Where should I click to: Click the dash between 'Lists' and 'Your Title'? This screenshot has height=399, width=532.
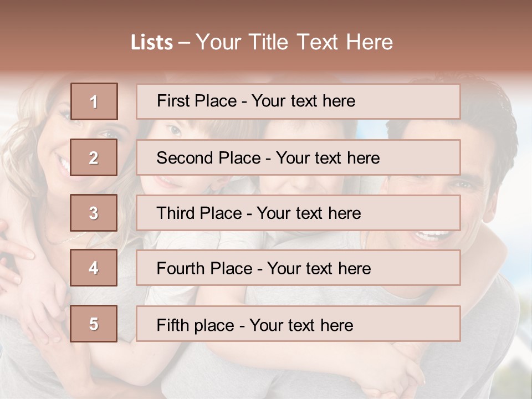[x=184, y=43]
